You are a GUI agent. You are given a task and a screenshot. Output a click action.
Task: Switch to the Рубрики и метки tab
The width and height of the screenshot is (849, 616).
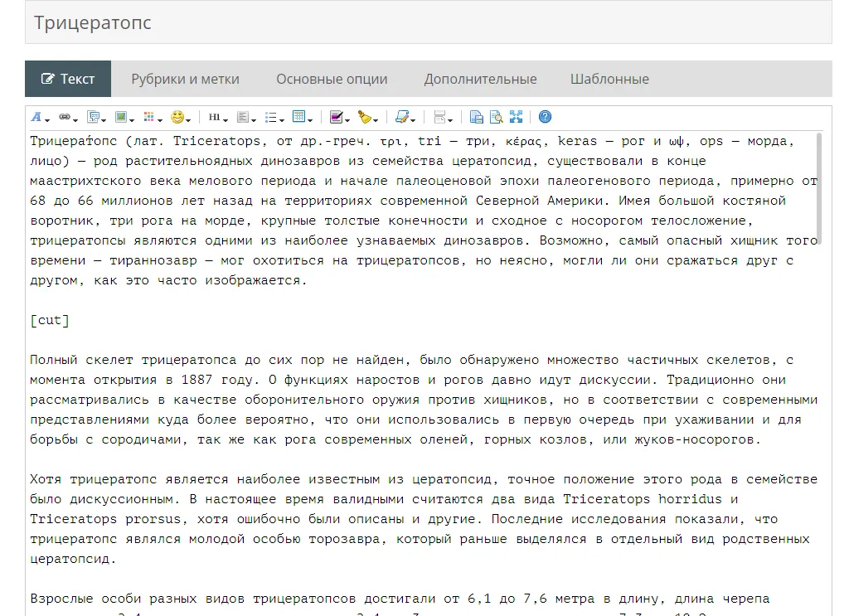coord(185,79)
